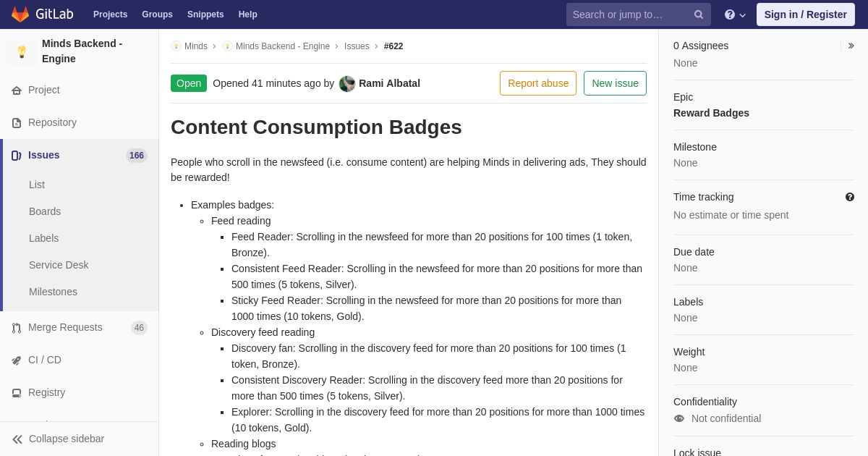Click the Report abuse button
The width and height of the screenshot is (868, 456).
click(x=538, y=83)
